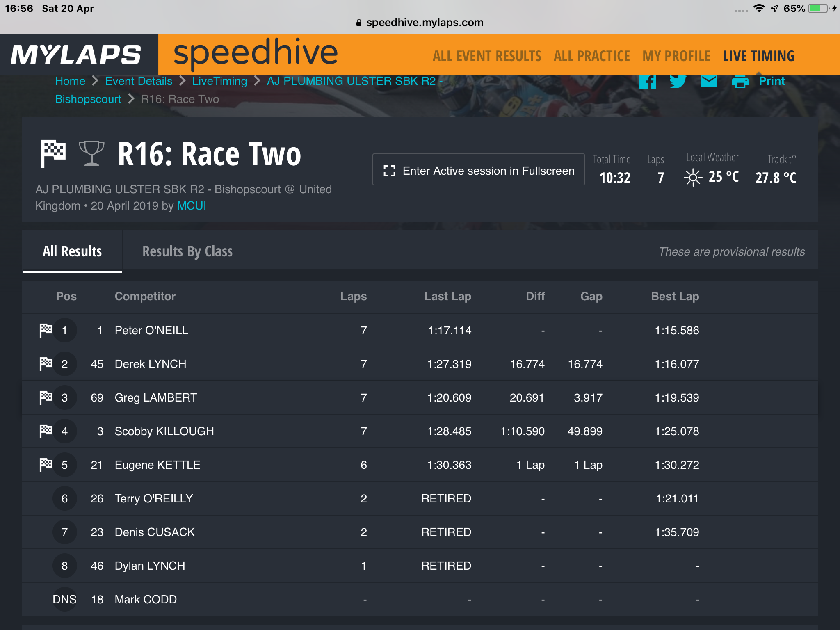Select competitor Dylan LYNCH
The height and width of the screenshot is (630, 840).
(x=150, y=566)
